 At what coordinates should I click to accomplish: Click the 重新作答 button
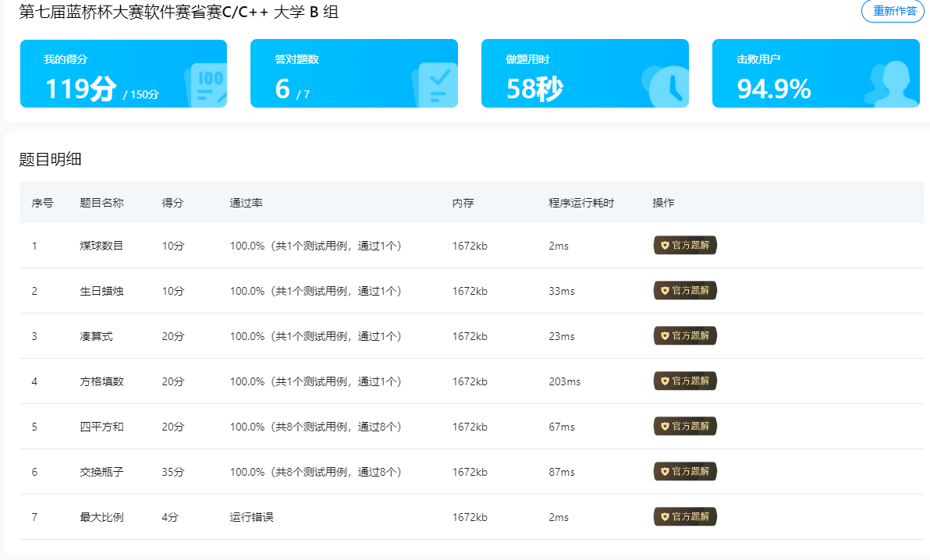tap(894, 11)
